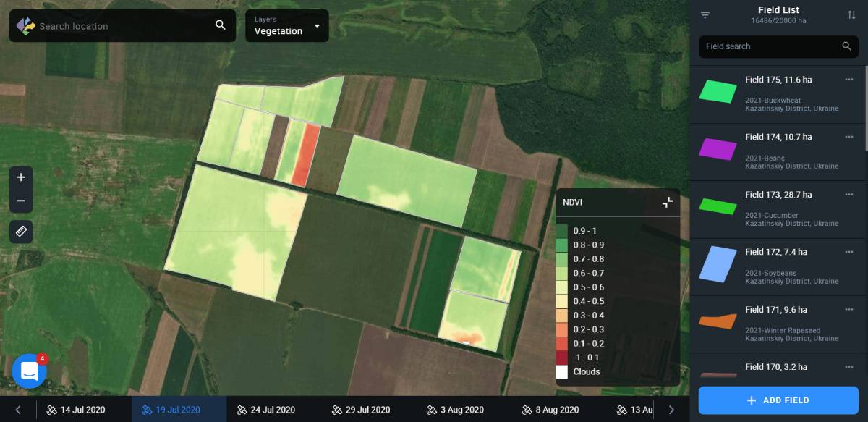
Task: Open the field list filter
Action: [705, 15]
